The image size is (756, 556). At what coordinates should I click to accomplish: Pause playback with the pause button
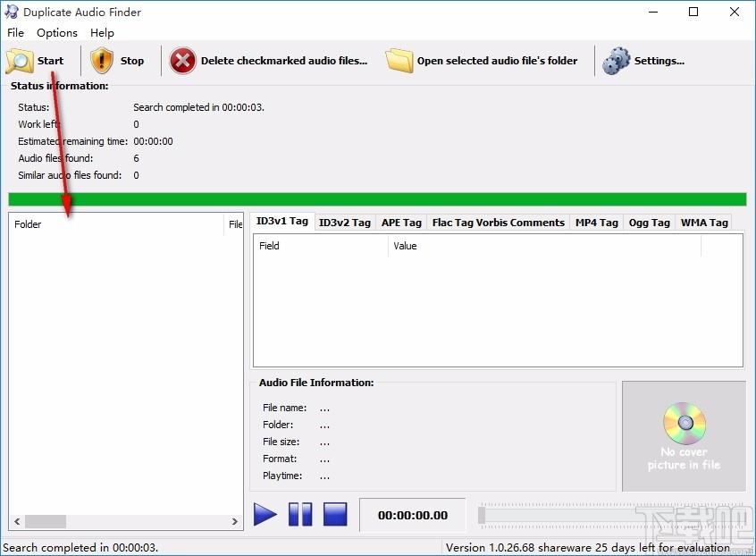[x=300, y=515]
